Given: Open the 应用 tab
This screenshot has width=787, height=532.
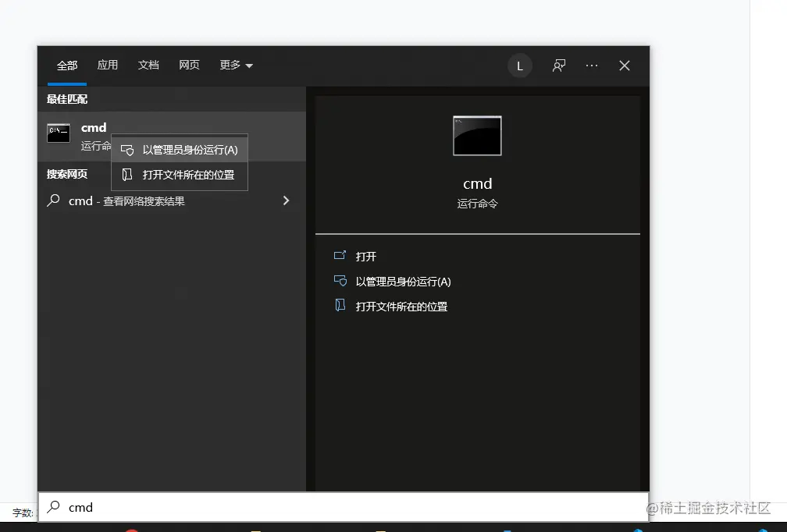Looking at the screenshot, I should (108, 66).
